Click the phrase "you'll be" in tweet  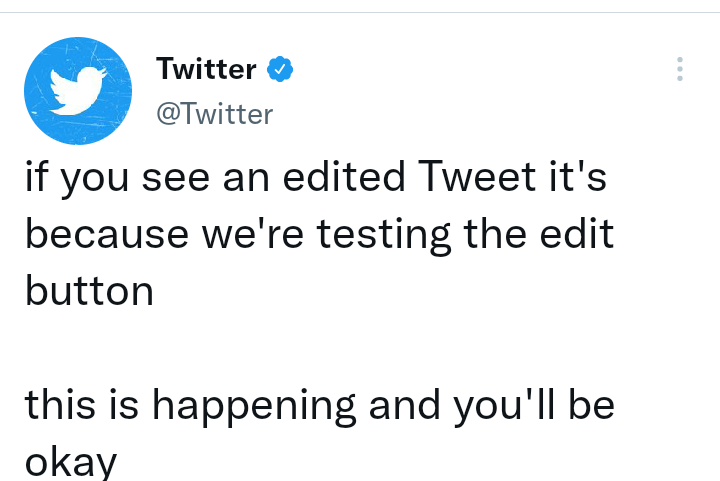[x=534, y=407]
